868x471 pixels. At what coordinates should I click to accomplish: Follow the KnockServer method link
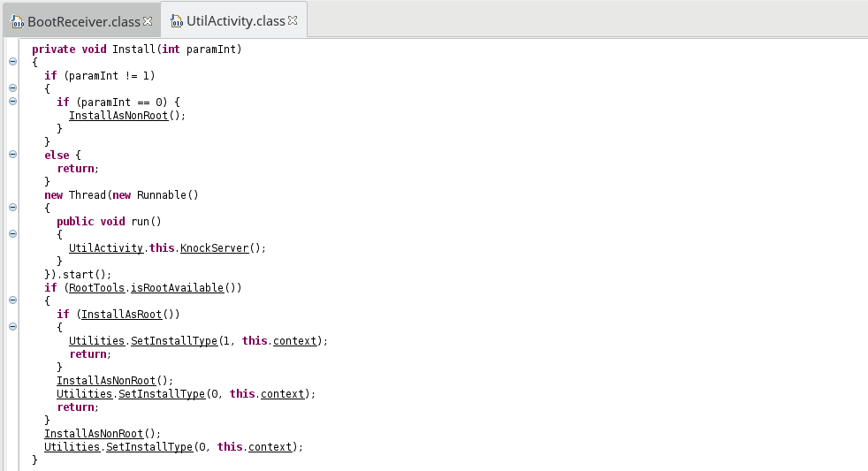pos(214,248)
